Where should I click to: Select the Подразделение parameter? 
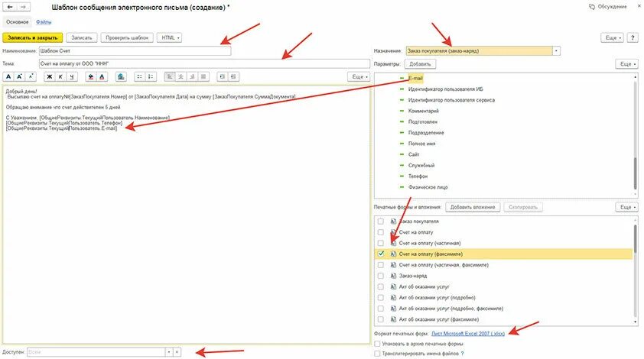pos(426,132)
